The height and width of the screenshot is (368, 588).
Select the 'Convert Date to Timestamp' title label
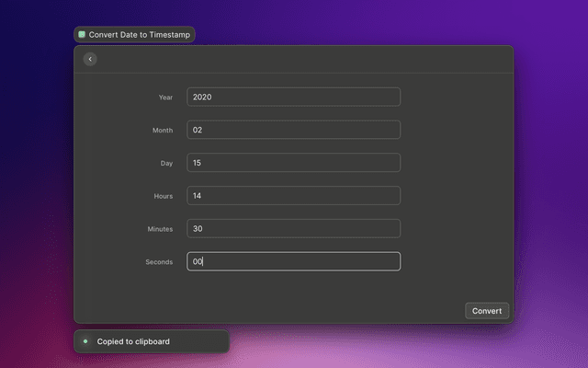click(139, 34)
